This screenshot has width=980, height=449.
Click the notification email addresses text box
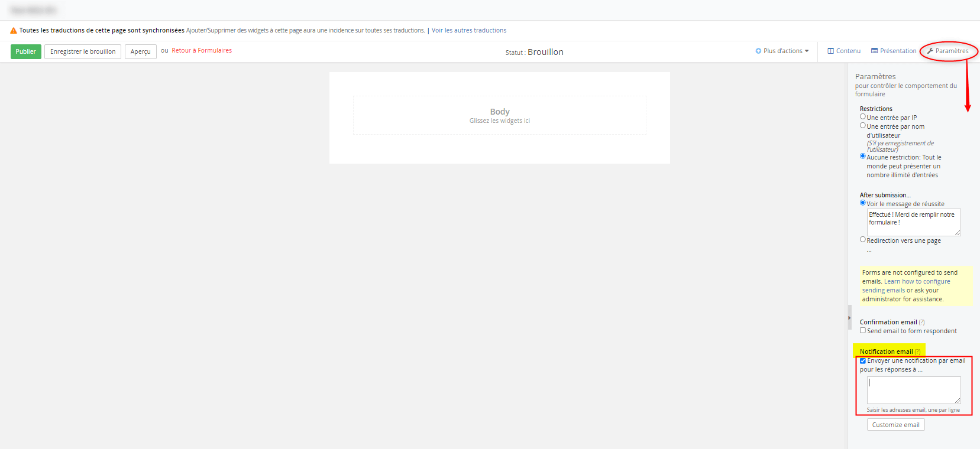(913, 390)
